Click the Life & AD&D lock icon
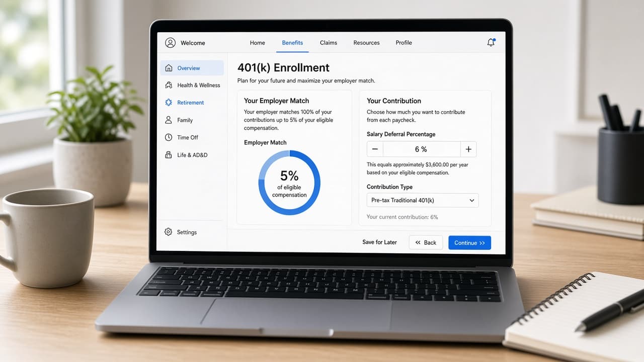This screenshot has height=362, width=644. (169, 155)
